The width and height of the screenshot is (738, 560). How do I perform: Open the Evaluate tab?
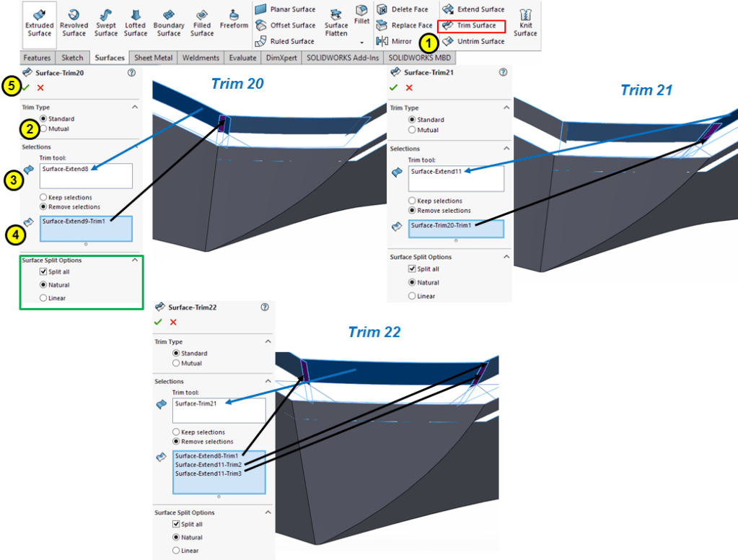pos(242,57)
